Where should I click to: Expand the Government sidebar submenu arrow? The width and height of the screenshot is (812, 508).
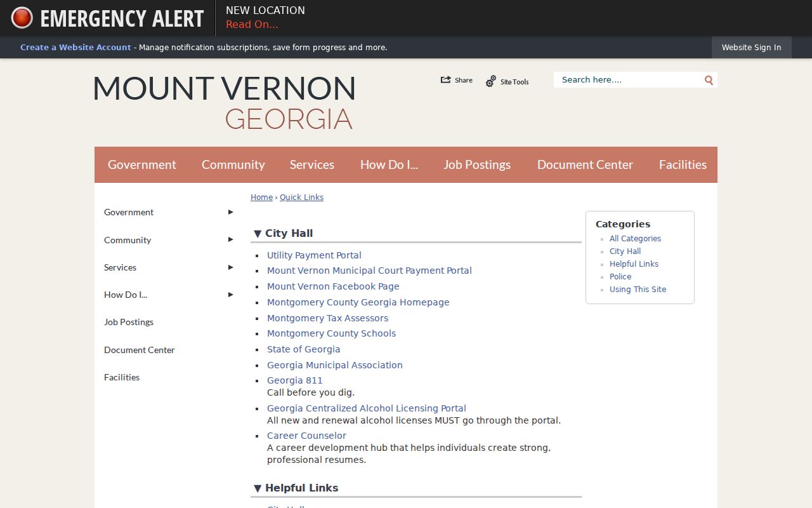pos(231,212)
